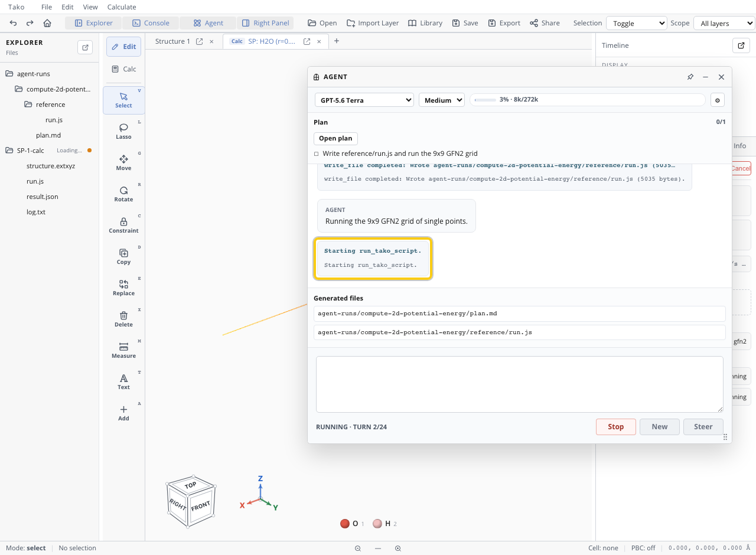Pop out the SP: H2O calc tab

[307, 41]
